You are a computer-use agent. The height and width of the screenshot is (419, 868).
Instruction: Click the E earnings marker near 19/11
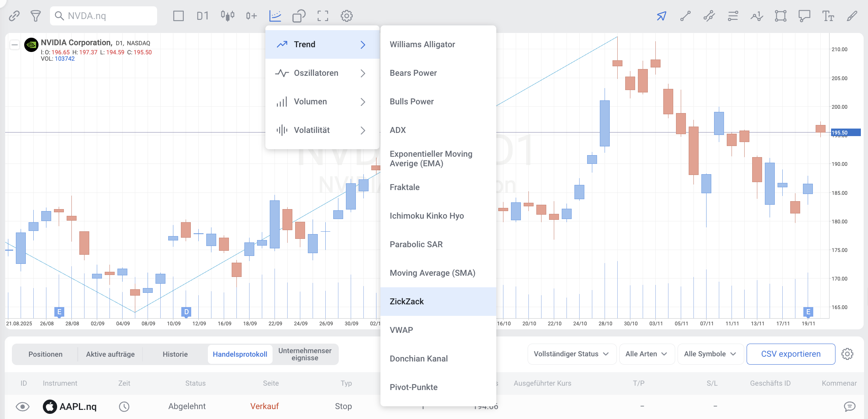click(x=808, y=312)
